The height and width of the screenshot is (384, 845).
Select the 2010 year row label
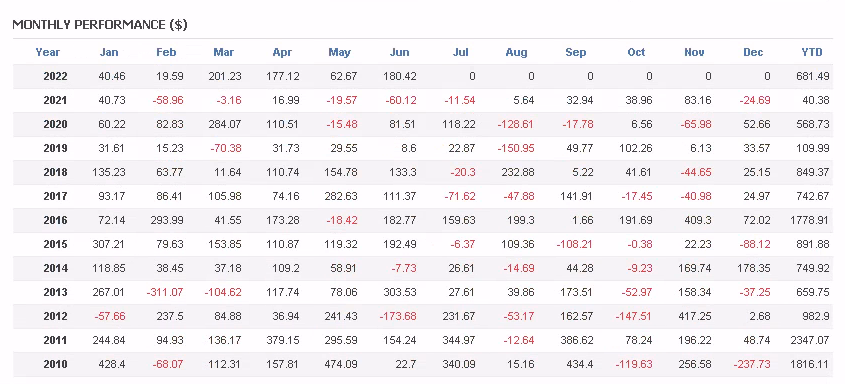pos(56,365)
